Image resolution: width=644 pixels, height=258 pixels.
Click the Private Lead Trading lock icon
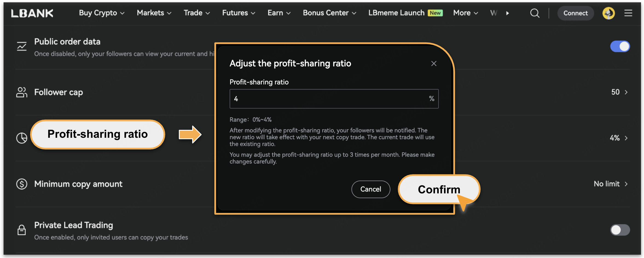pyautogui.click(x=22, y=230)
